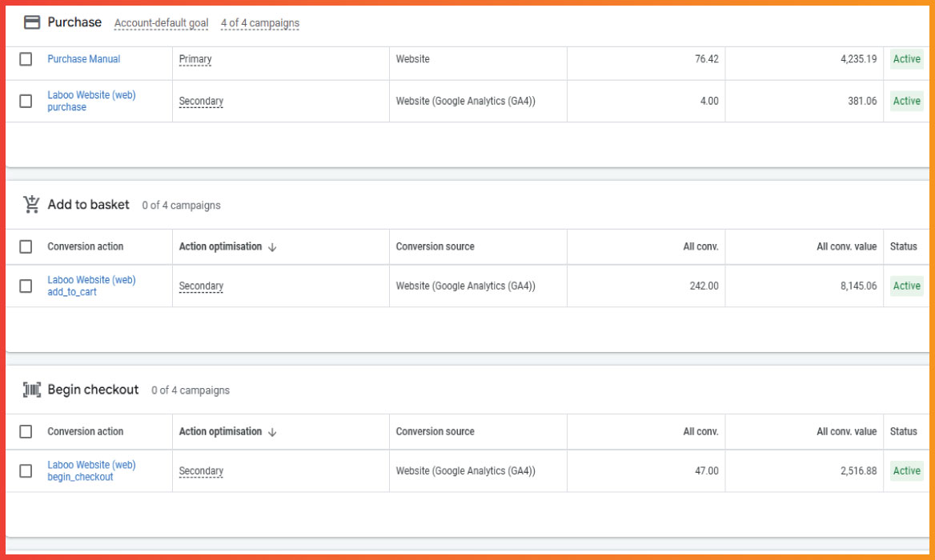Open the Secondary setting for begin_checkout
Viewport: 935px width, 560px height.
(201, 470)
